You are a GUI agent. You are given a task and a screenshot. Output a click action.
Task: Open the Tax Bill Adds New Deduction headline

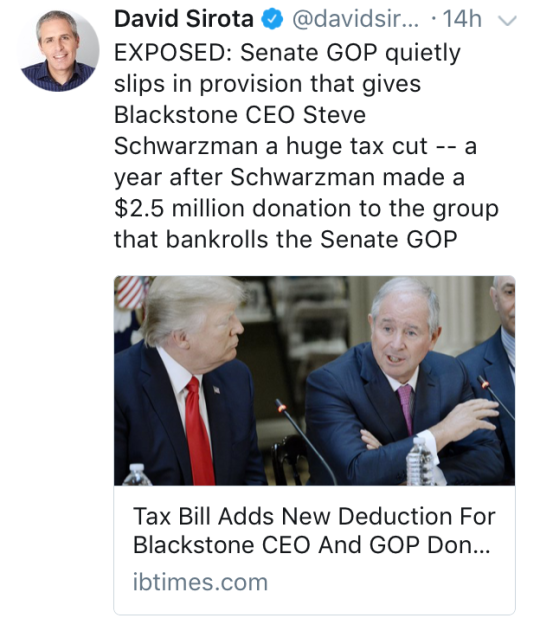(x=314, y=530)
